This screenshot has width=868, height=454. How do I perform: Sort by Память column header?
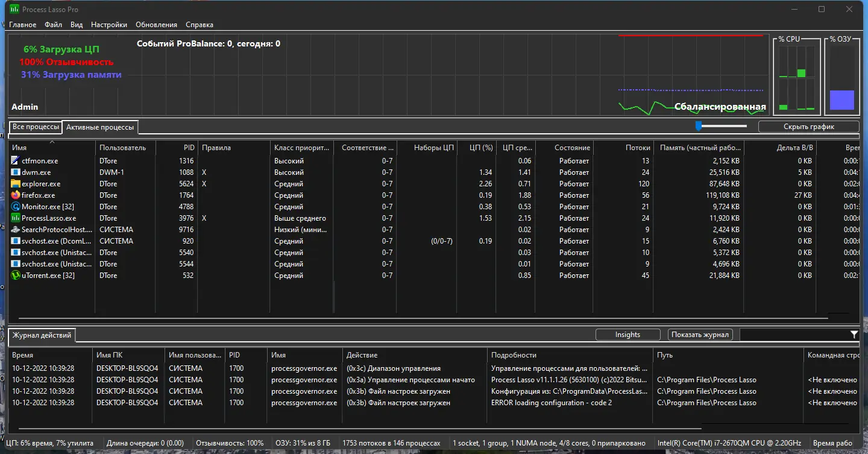pyautogui.click(x=700, y=148)
